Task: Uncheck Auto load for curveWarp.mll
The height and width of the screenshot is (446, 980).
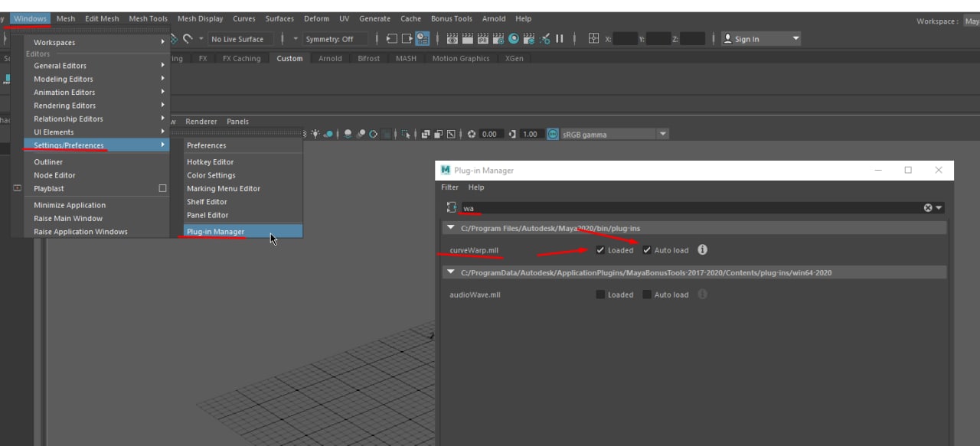Action: (x=647, y=250)
